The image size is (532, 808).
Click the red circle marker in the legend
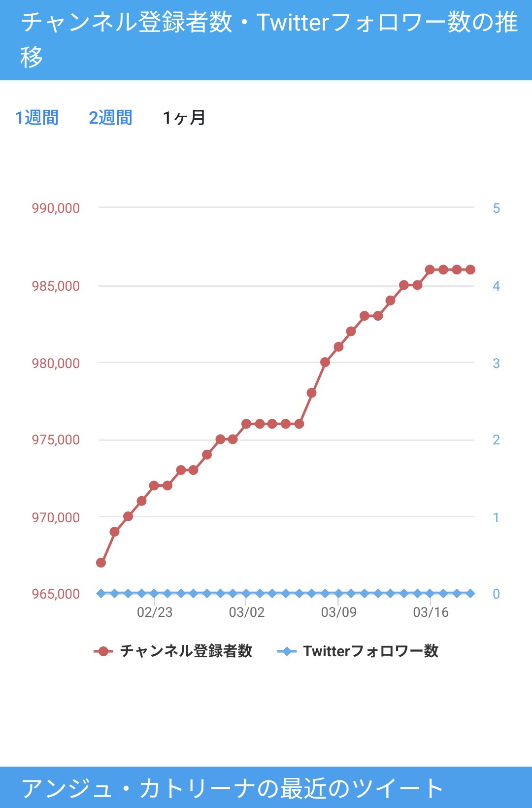[x=103, y=651]
